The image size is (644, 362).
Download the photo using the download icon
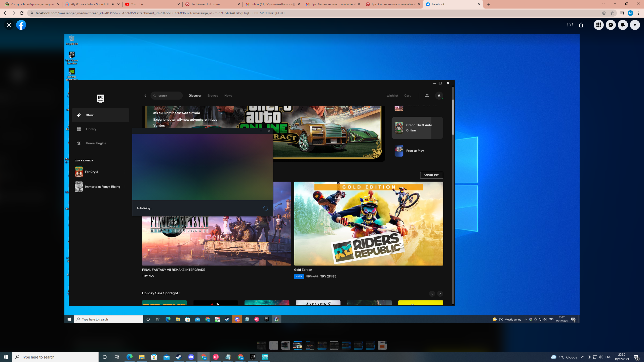[570, 25]
